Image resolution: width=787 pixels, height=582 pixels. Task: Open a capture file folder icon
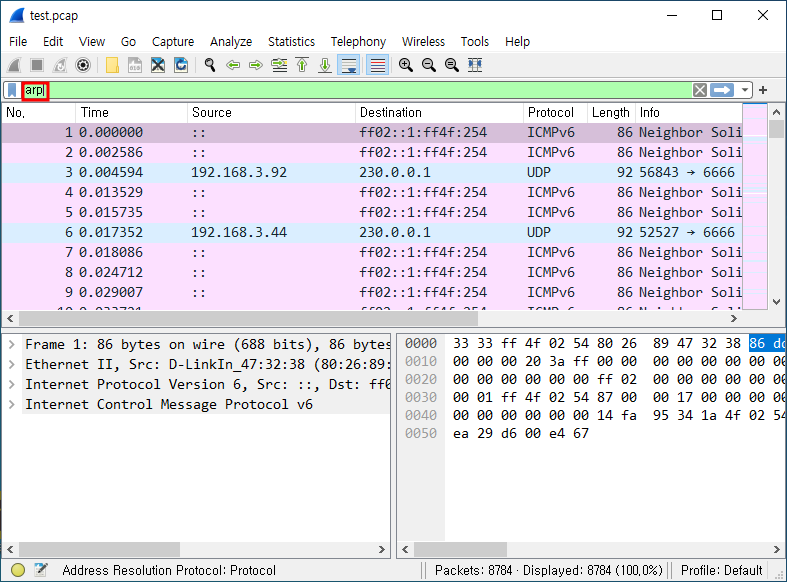(112, 65)
